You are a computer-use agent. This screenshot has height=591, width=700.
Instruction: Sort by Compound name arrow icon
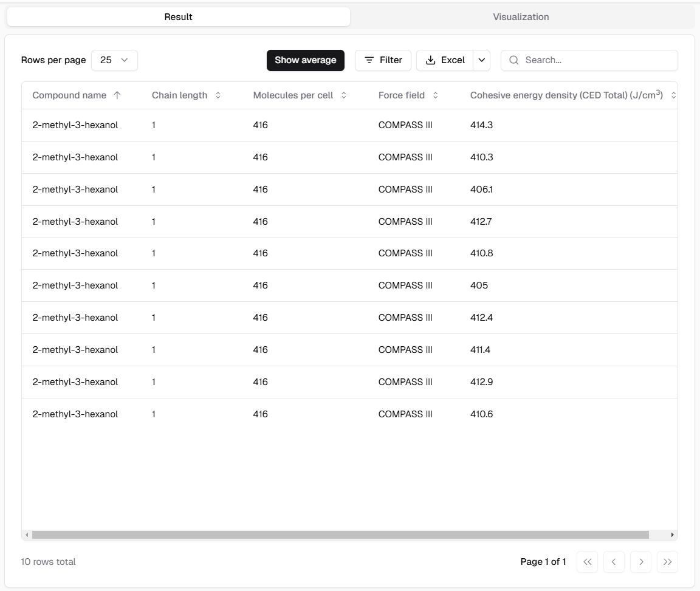click(117, 95)
